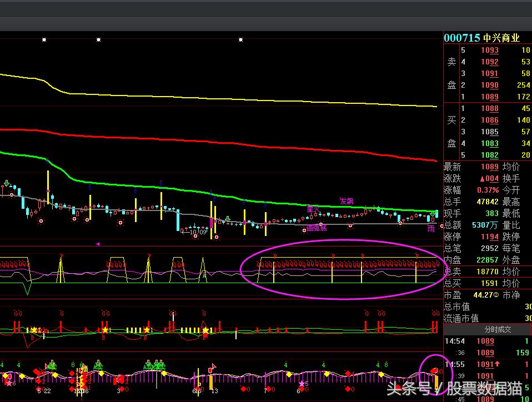Click the 流通市值 label
532x402 pixels.
(461, 318)
